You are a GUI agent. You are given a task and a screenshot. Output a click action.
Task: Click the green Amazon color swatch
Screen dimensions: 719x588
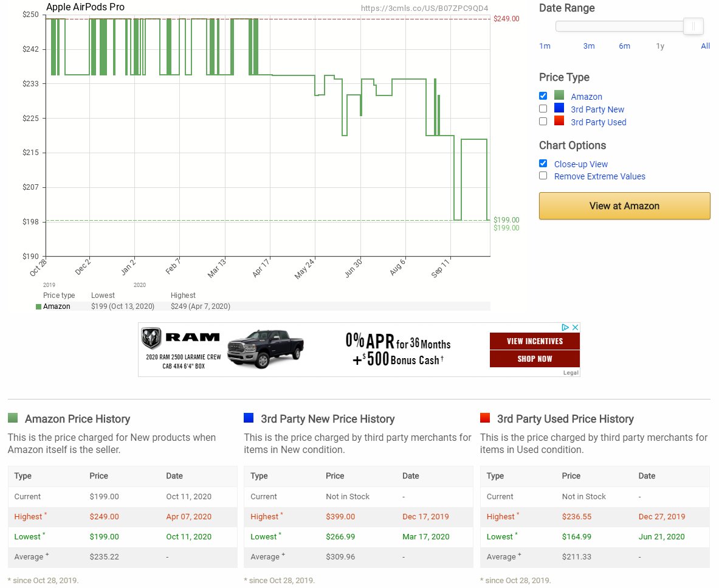(559, 95)
